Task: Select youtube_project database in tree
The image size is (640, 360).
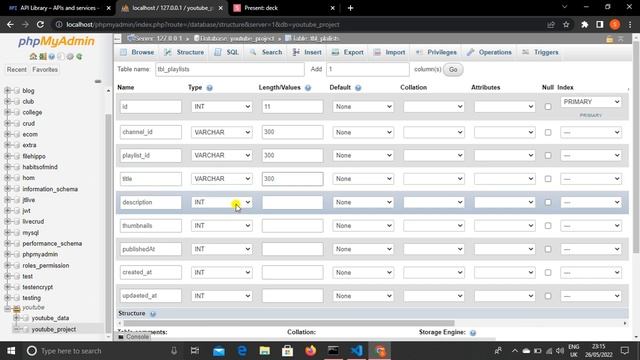Action: pyautogui.click(x=54, y=329)
